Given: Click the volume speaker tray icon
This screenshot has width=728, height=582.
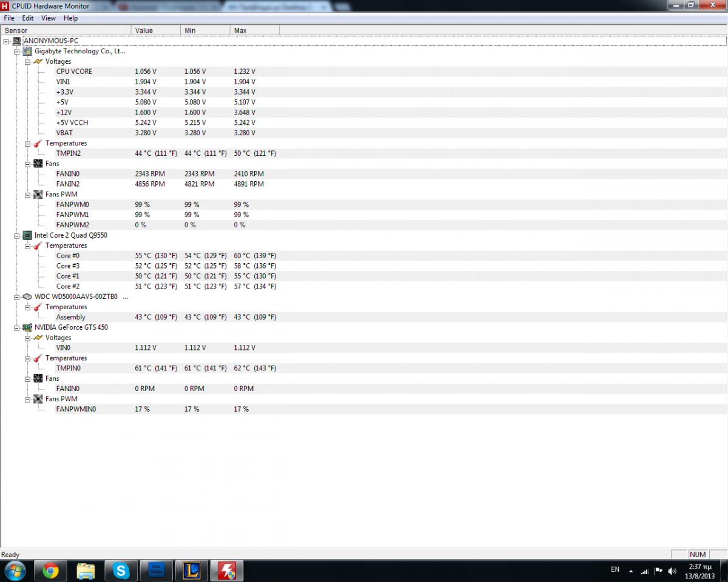Looking at the screenshot, I should (672, 570).
